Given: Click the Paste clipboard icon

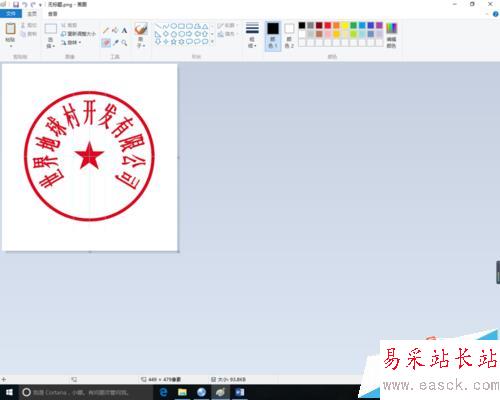Looking at the screenshot, I should tap(10, 29).
